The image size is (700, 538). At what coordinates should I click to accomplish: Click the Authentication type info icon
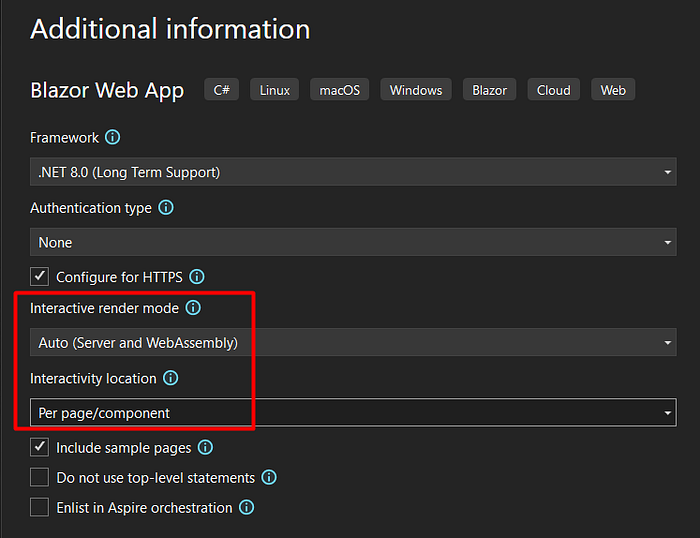(x=166, y=208)
